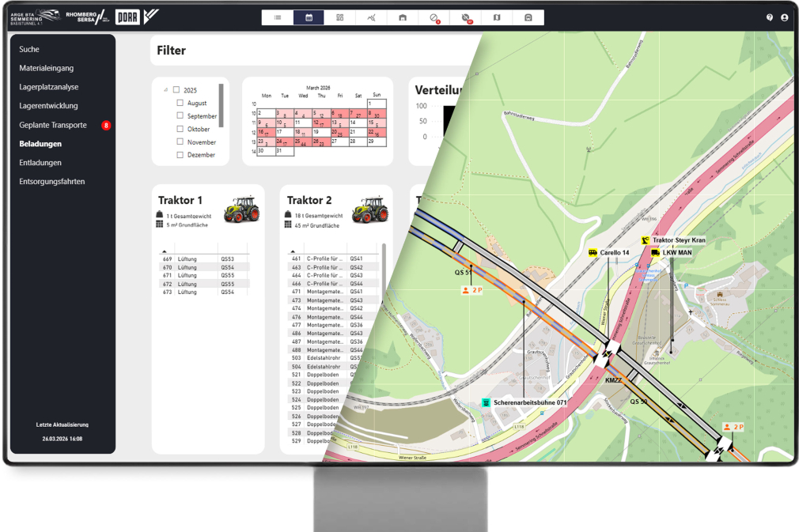Click the ARGE BTA Semmering logo
The width and height of the screenshot is (799, 532).
click(x=35, y=18)
